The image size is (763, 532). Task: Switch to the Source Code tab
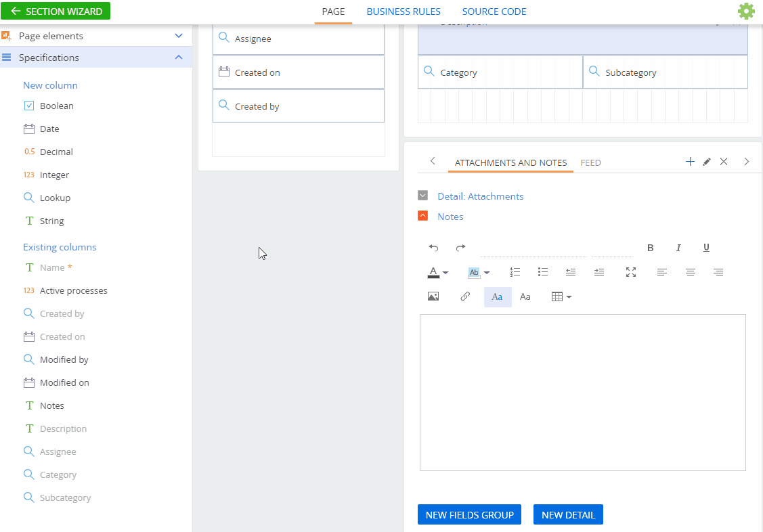click(494, 12)
